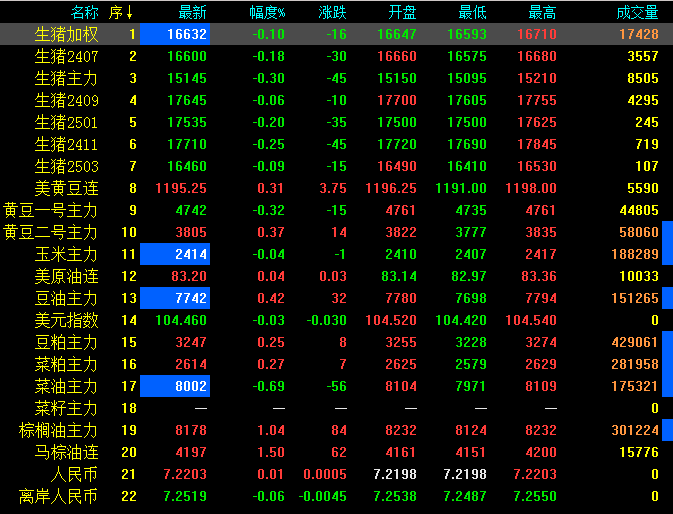Screen dimensions: 673x514
Task: Click the 棕榈油主力 contract name
Action: (x=58, y=430)
